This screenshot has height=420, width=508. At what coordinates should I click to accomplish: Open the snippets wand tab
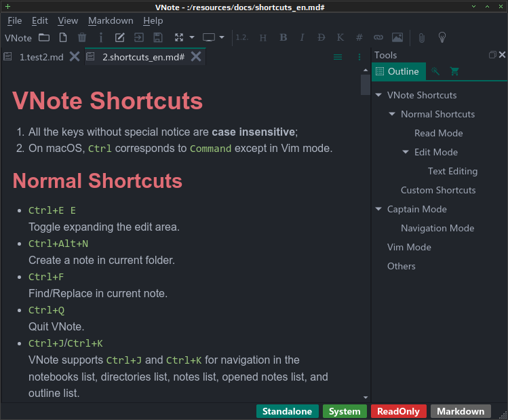tap(435, 71)
